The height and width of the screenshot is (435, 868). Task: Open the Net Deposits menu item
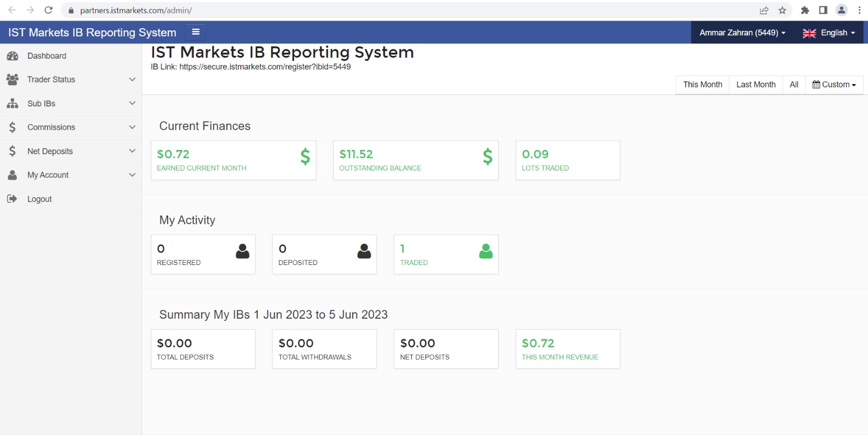(71, 151)
